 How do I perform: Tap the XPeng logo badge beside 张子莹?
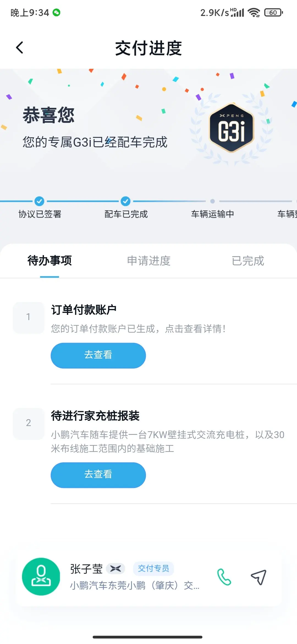(x=116, y=569)
